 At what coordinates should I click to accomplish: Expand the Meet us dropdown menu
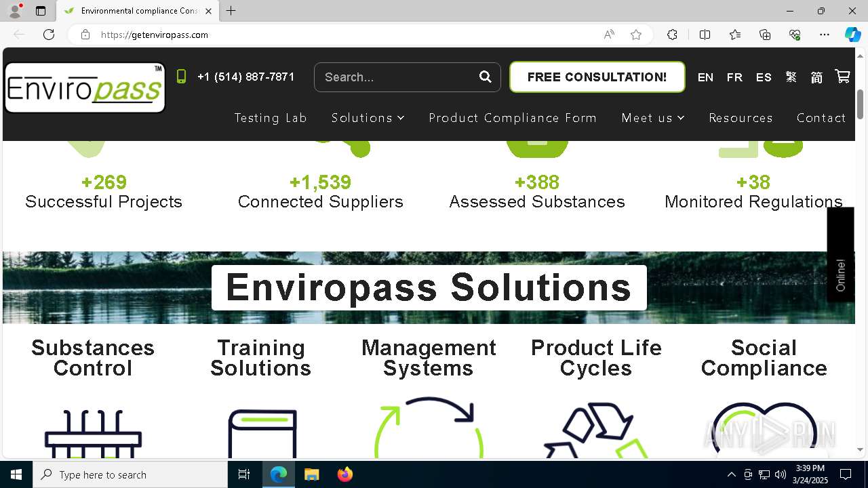tap(653, 118)
